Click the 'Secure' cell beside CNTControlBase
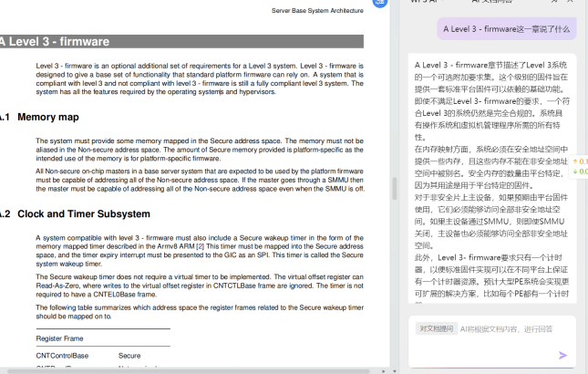Viewport: 588px width, 374px height. pos(129,356)
